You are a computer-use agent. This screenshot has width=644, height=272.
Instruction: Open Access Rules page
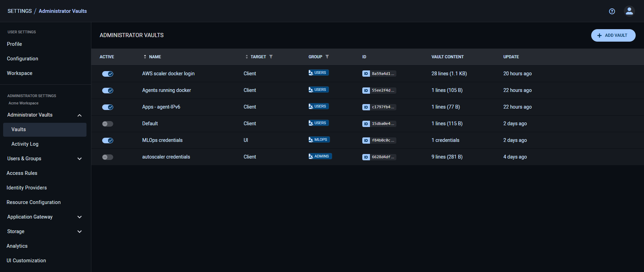[x=22, y=173]
